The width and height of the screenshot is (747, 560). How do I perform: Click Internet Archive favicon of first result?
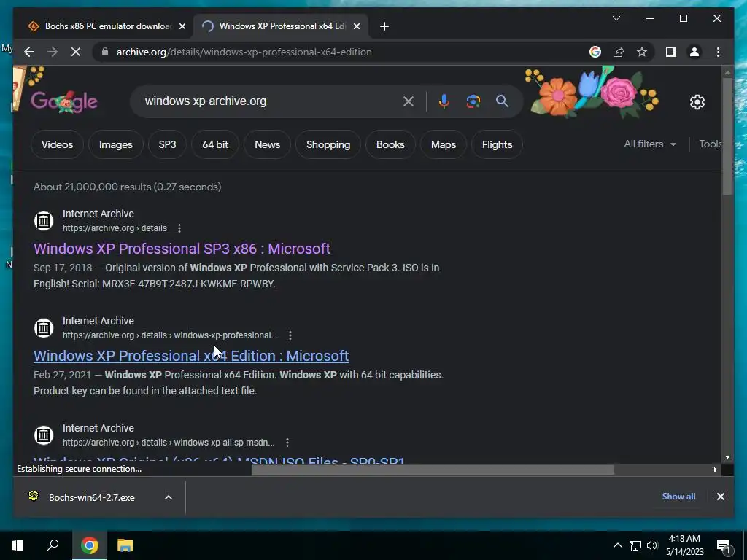43,220
